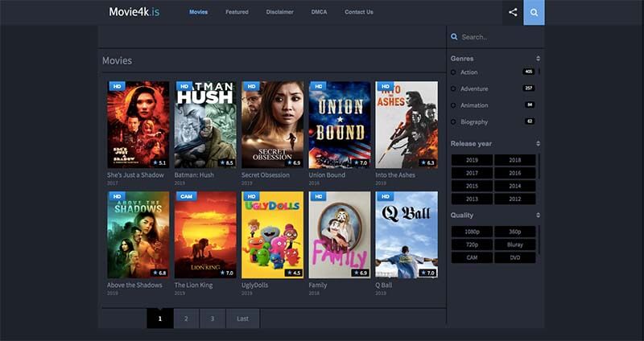644x341 pixels.
Task: Click HD badge on Batman: Hush
Action: pos(184,86)
